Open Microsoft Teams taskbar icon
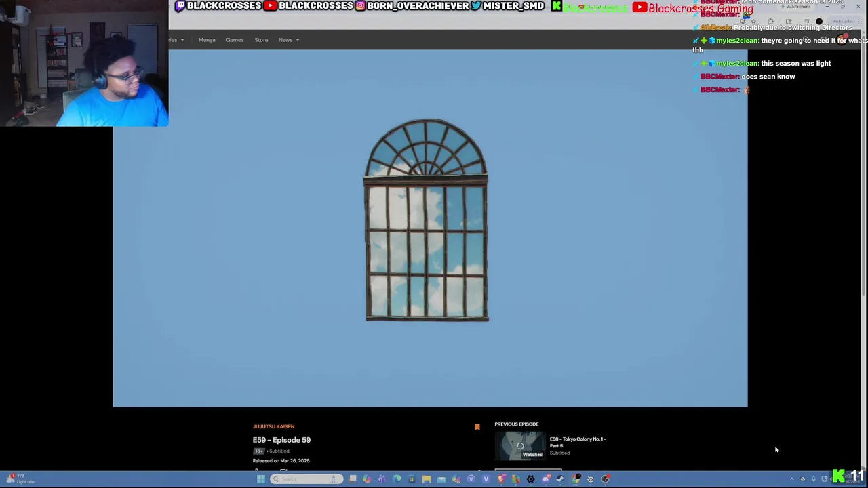This screenshot has height=488, width=868. (x=382, y=479)
